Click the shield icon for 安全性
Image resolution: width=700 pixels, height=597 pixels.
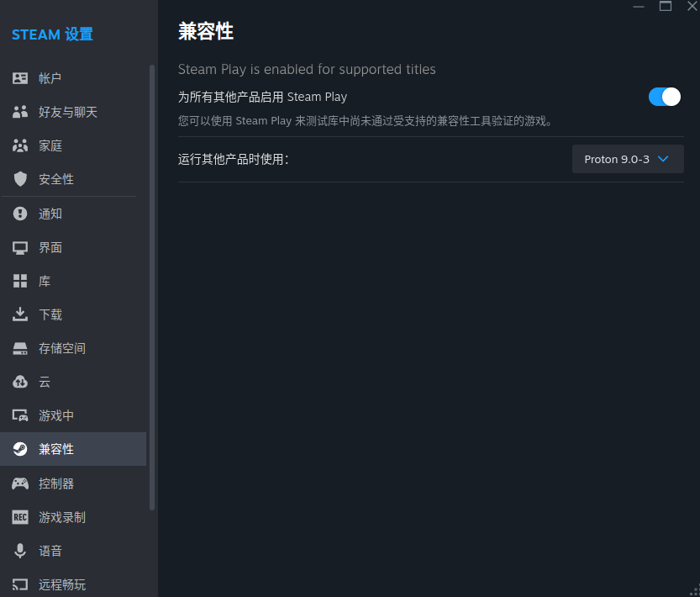(x=20, y=179)
